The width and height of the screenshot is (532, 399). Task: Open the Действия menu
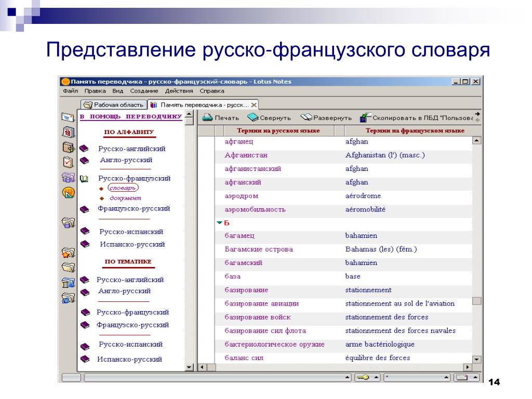click(x=179, y=91)
